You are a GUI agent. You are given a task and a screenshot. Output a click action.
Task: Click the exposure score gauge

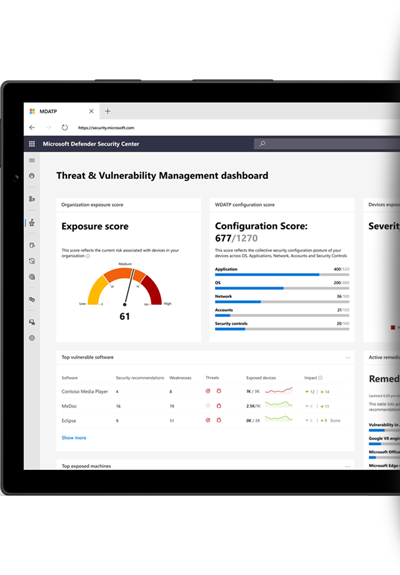pos(125,287)
